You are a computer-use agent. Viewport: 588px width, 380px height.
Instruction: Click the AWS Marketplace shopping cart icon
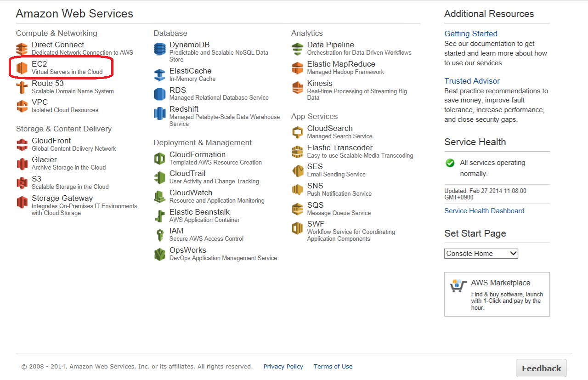(458, 286)
